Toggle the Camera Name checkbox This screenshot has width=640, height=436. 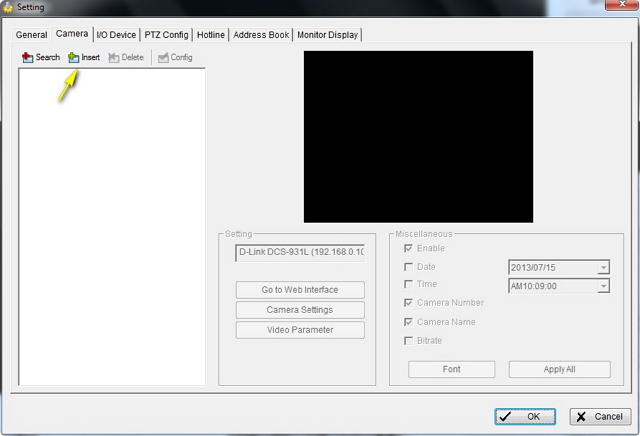pyautogui.click(x=408, y=322)
